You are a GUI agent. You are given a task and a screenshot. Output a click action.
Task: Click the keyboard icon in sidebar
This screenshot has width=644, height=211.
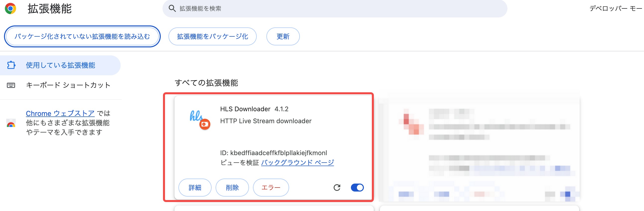coord(11,85)
